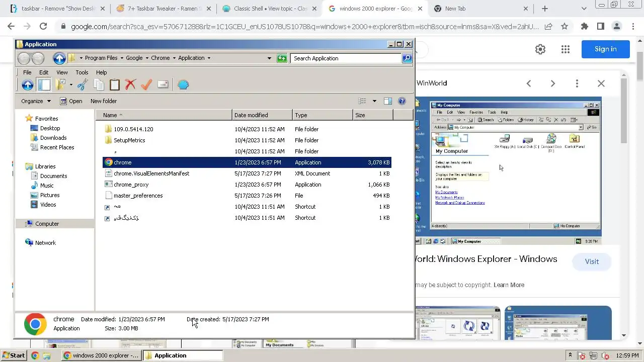Open folder options toolbar dropdown arrow
644x362 pixels.
[71, 85]
